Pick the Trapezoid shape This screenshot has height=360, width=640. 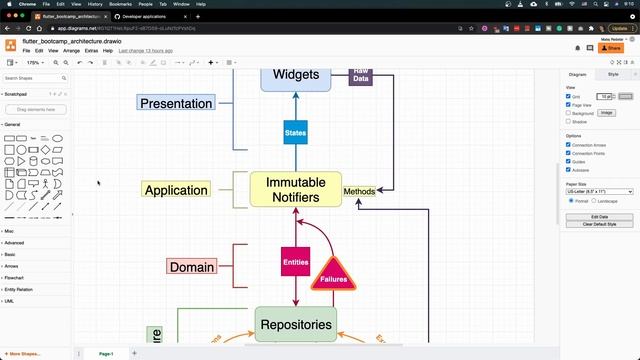point(45,172)
